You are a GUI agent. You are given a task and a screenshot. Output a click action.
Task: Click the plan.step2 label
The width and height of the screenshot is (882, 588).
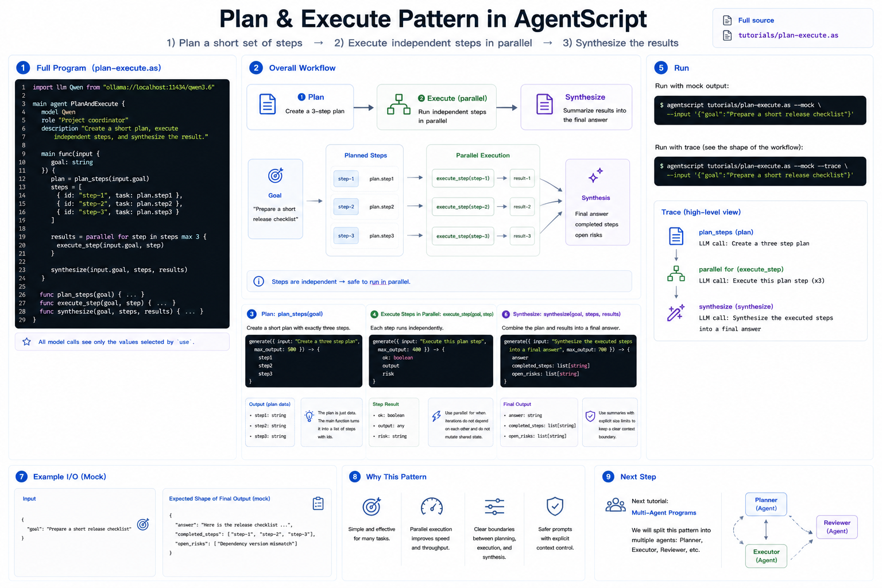(x=382, y=207)
